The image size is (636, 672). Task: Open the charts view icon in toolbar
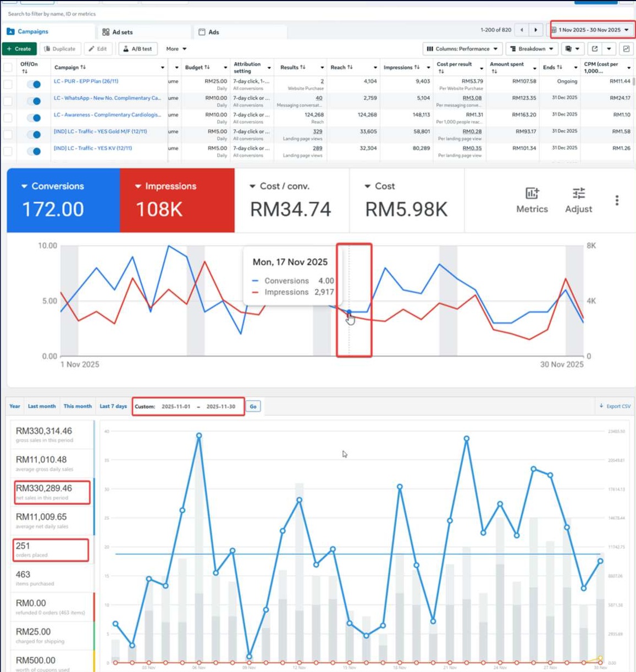(x=626, y=49)
